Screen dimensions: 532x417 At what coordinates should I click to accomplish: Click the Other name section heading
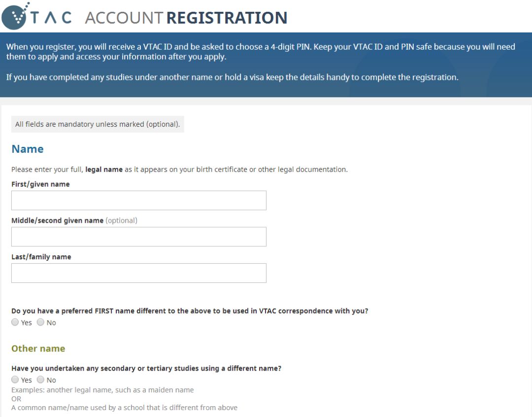pos(38,348)
